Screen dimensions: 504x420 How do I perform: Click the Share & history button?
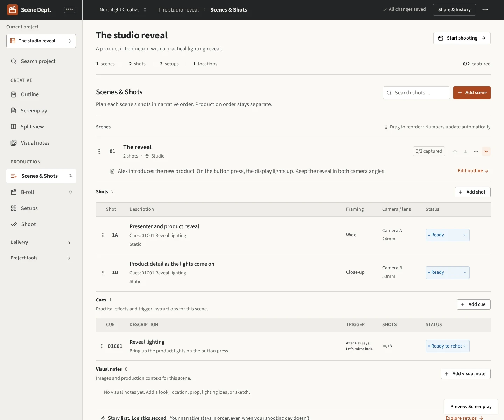pos(454,10)
